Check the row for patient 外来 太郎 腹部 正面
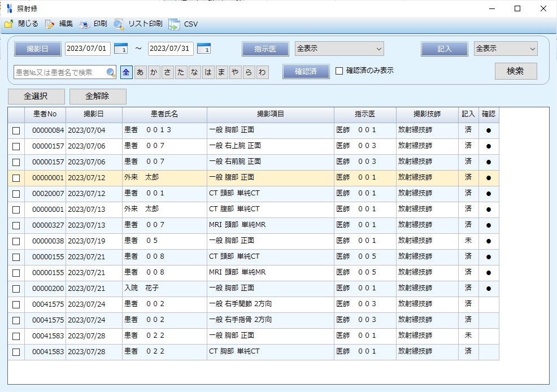Image resolution: width=557 pixels, height=392 pixels. 16,178
